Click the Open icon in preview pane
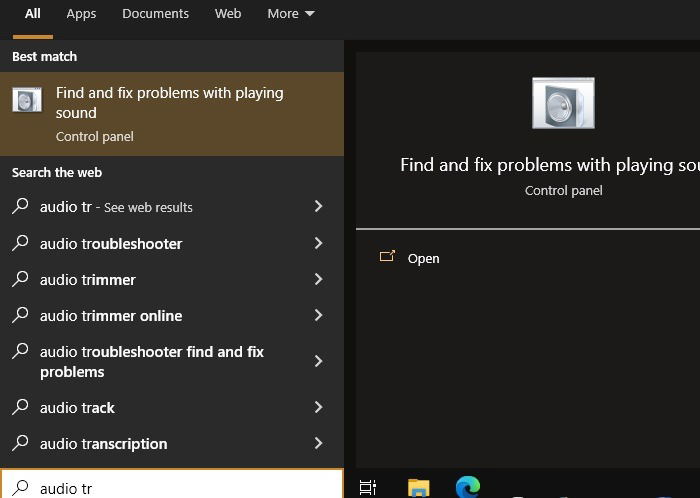 click(387, 256)
